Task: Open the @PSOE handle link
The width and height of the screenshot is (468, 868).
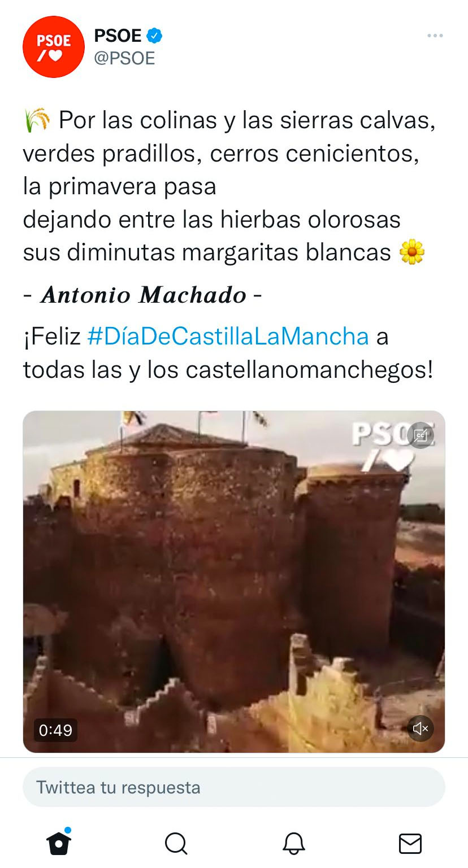Action: coord(124,58)
